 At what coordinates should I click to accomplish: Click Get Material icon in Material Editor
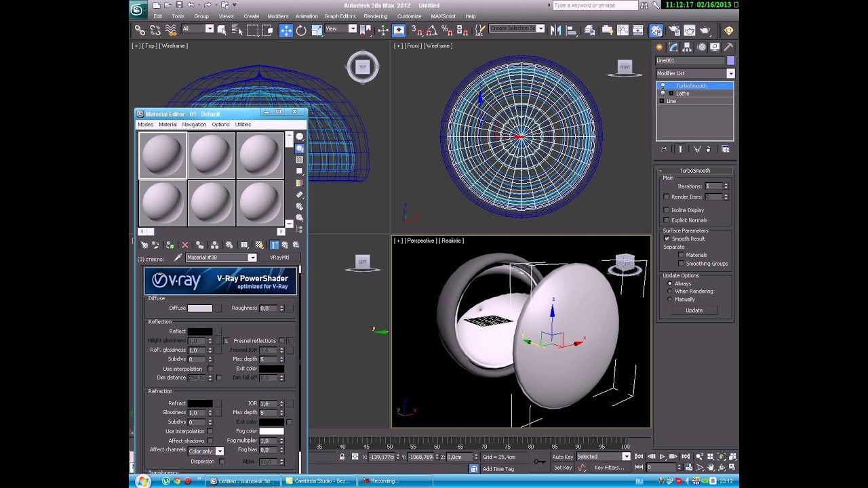pos(144,245)
